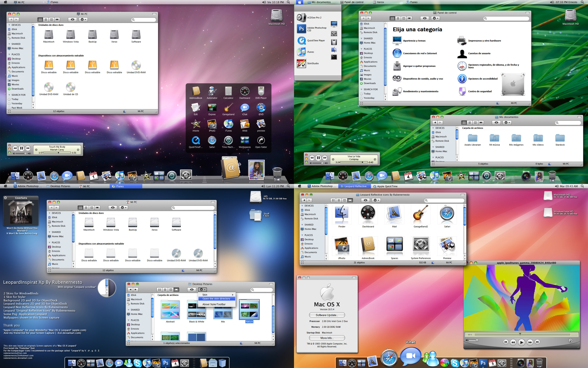This screenshot has width=588, height=368.
Task: Collapse PLACES section in bottom-left Mi PC sidebar
Action: tap(50, 243)
